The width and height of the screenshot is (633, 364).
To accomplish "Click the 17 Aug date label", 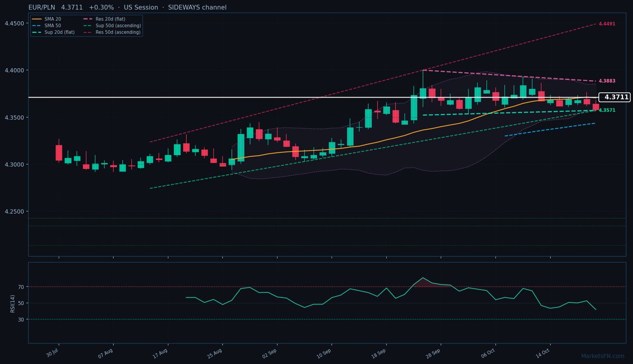I will [160, 353].
